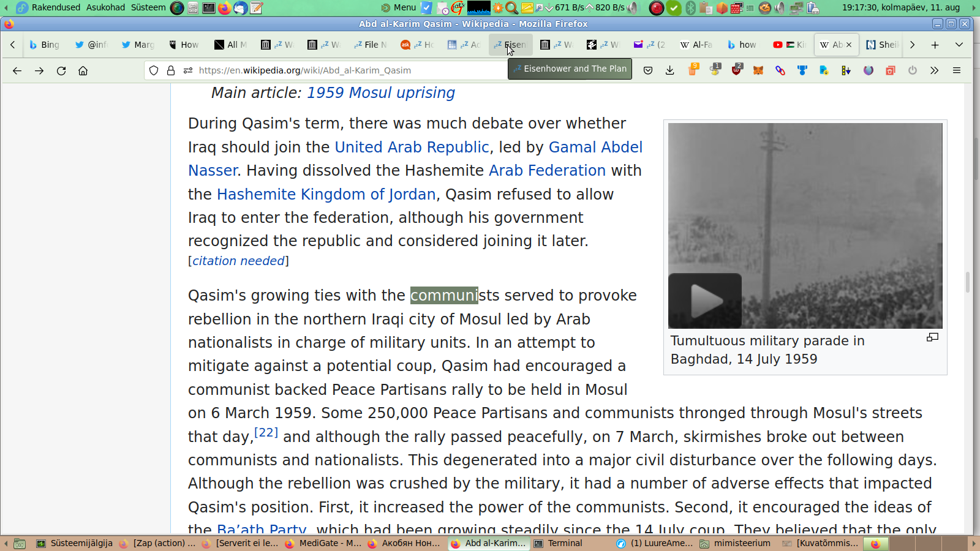
Task: Switch to the Twitter @inf tab
Action: pyautogui.click(x=91, y=45)
